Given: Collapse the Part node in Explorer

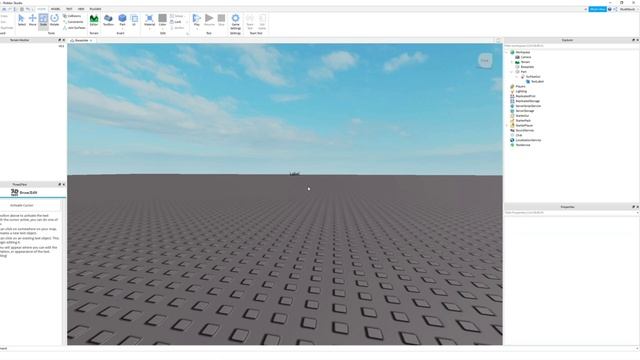Looking at the screenshot, I should (512, 72).
